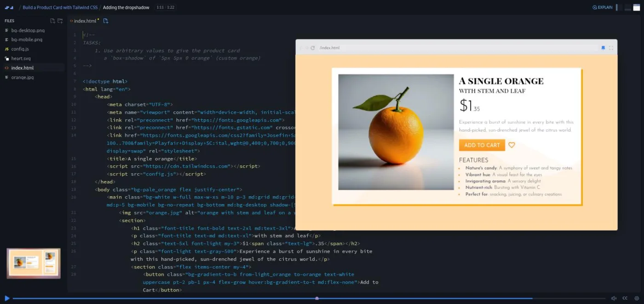This screenshot has height=304, width=644.
Task: Click the 'Adding the dropshadow' lesson title
Action: click(126, 7)
